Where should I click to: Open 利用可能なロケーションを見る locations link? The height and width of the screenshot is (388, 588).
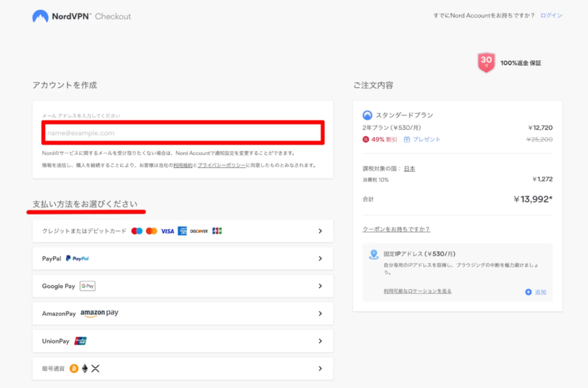click(x=417, y=291)
